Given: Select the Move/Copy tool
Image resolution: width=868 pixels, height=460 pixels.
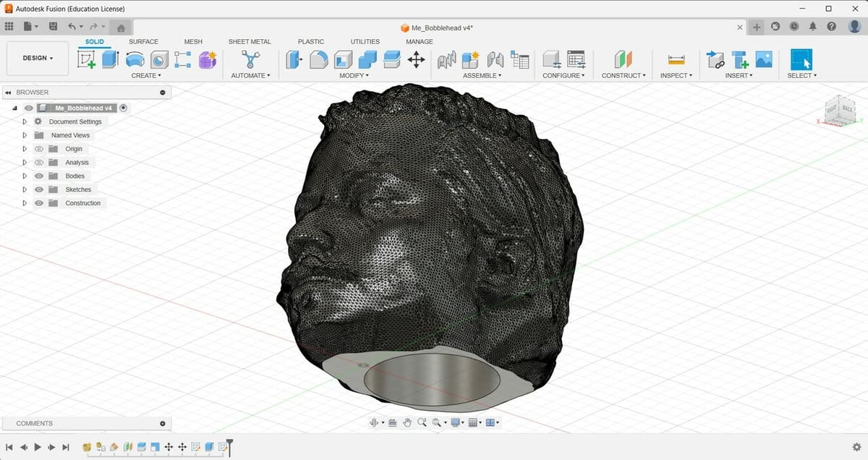Looking at the screenshot, I should pos(416,60).
